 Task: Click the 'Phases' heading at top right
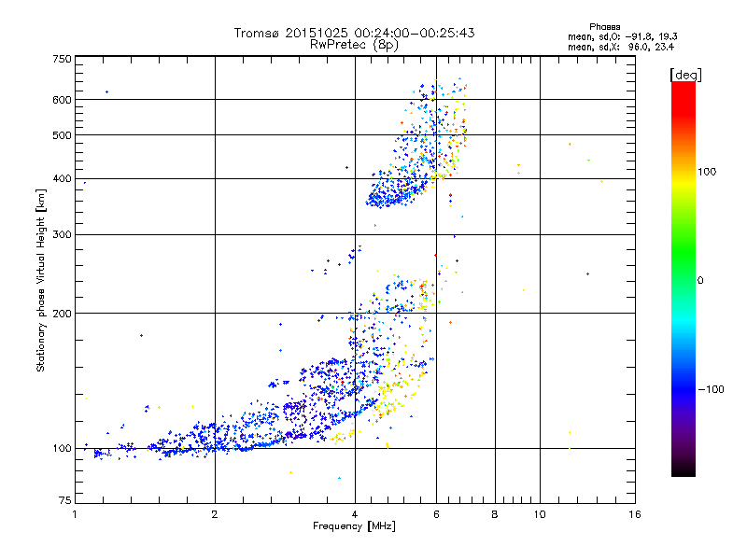pyautogui.click(x=604, y=27)
